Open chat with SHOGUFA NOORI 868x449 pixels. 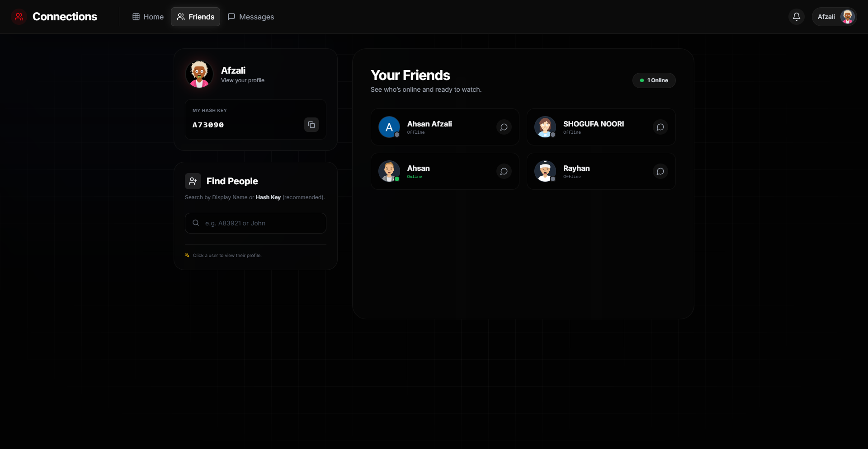660,127
